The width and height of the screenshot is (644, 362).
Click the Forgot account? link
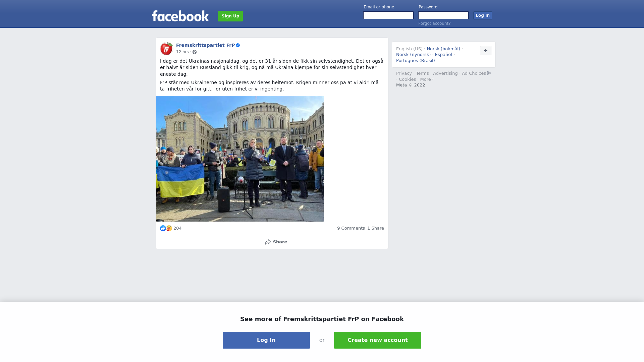coord(434,23)
